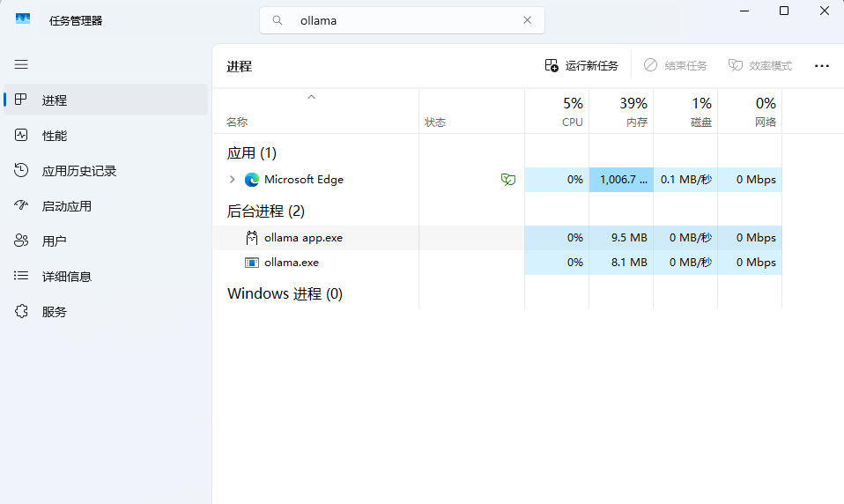
Task: Click the Windows 进程 (0) group header
Action: tap(285, 294)
